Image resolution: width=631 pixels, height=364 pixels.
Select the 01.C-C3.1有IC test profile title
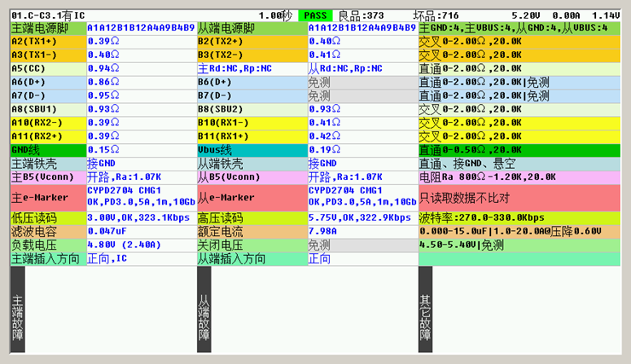click(x=48, y=15)
